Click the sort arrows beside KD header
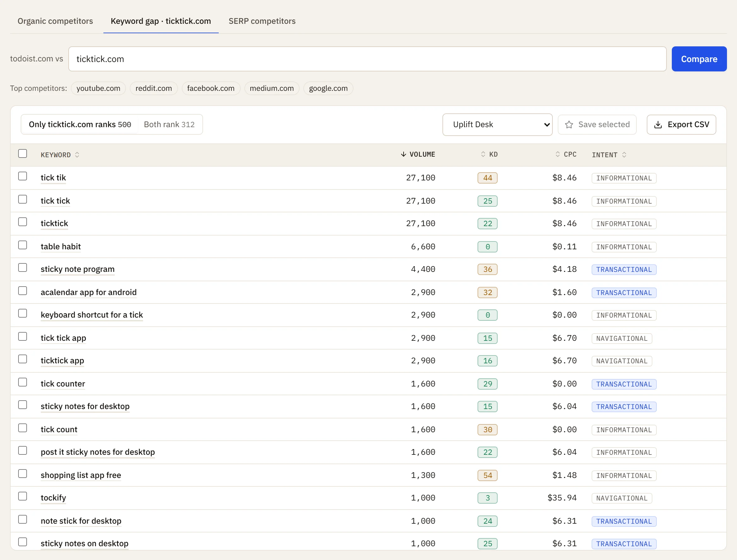Viewport: 737px width, 560px height. (x=483, y=154)
